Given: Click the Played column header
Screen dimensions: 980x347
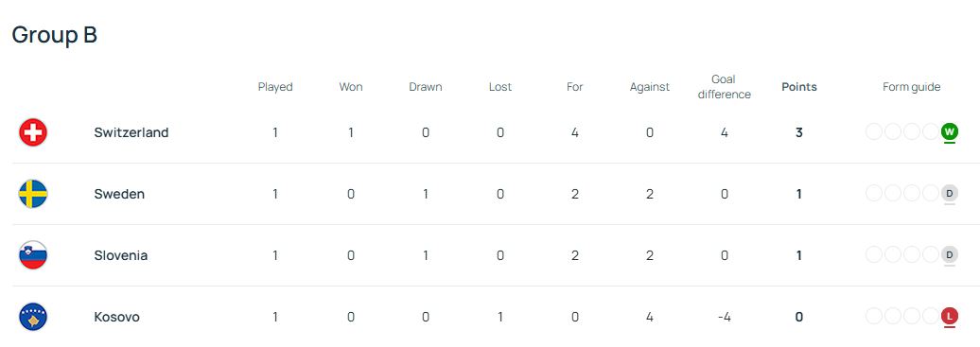Looking at the screenshot, I should tap(275, 87).
